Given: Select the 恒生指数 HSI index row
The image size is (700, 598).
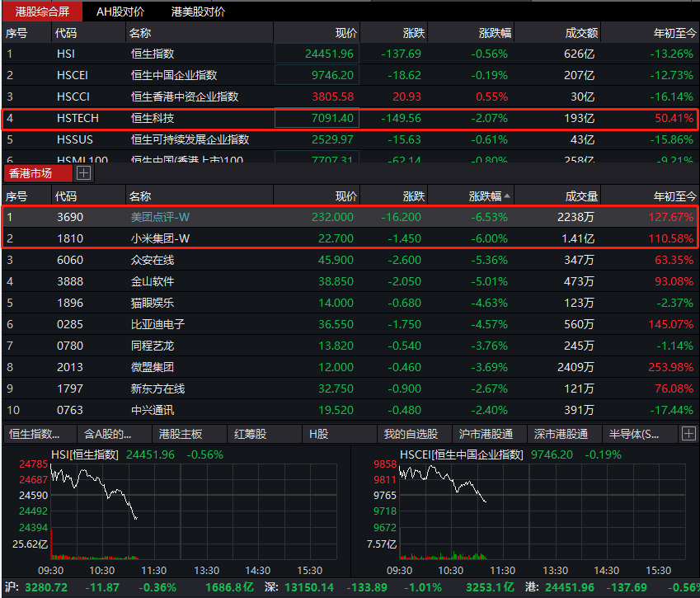Looking at the screenshot, I should point(350,54).
